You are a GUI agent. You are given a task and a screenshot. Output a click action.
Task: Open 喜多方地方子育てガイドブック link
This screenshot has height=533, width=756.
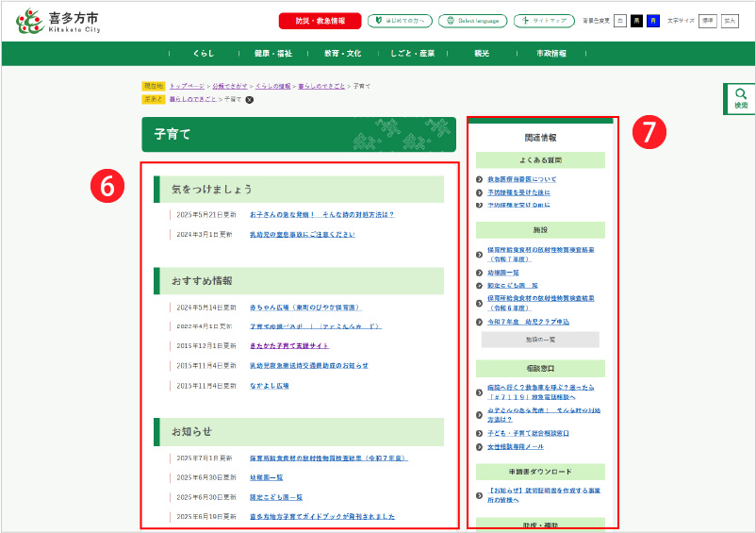coord(322,517)
